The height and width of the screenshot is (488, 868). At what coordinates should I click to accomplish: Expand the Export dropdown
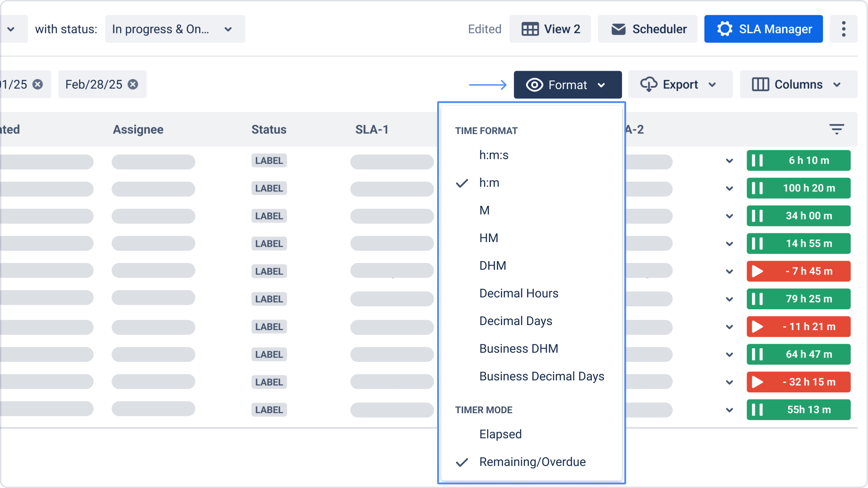[680, 84]
